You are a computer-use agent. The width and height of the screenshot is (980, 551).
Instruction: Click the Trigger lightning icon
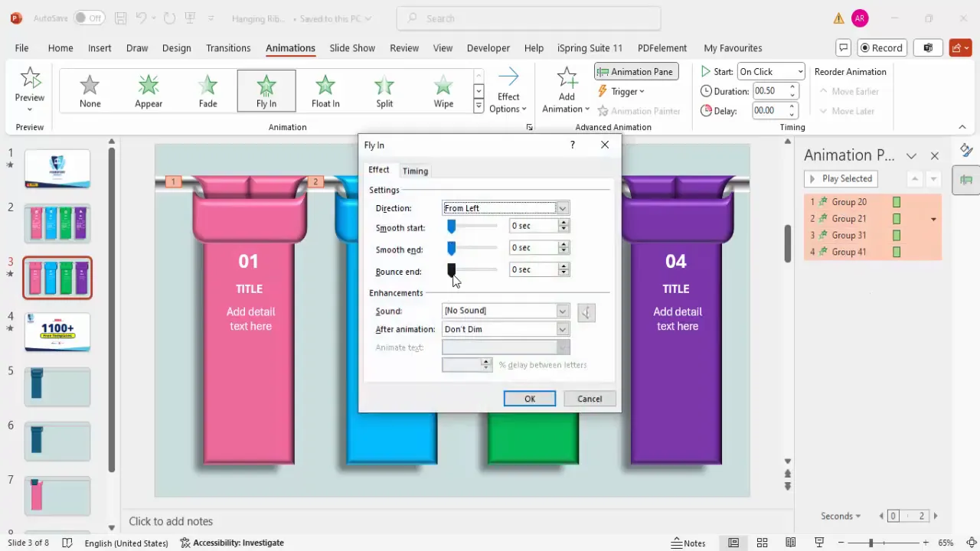point(603,91)
